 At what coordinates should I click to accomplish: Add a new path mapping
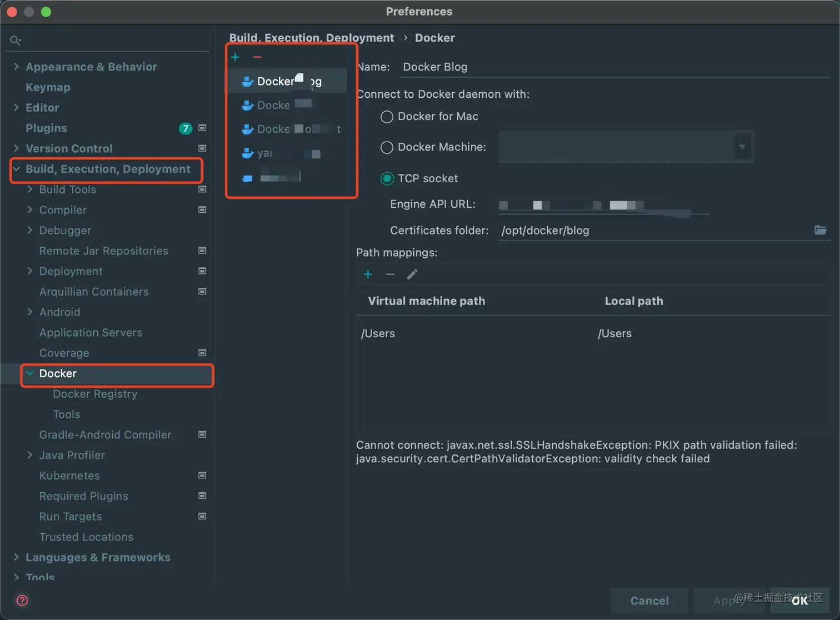pyautogui.click(x=368, y=274)
